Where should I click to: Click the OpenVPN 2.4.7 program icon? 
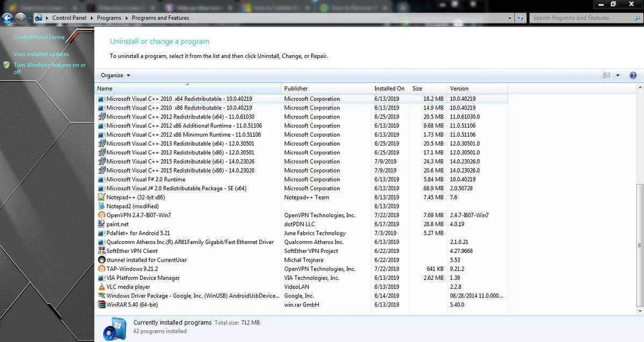[x=102, y=215]
